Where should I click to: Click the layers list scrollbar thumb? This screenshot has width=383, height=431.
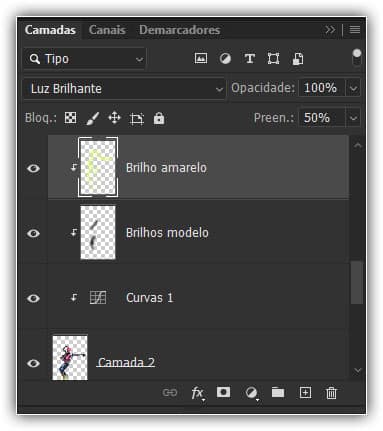[x=357, y=283]
